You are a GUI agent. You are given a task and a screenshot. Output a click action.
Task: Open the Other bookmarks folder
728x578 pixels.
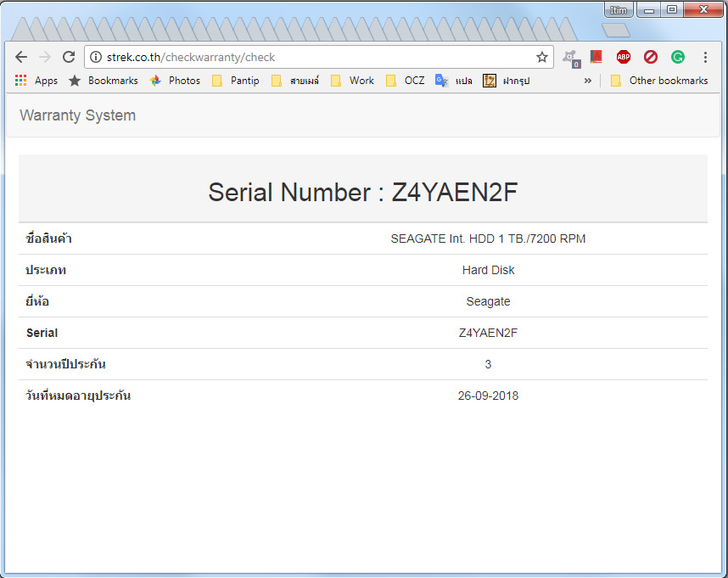click(x=659, y=81)
